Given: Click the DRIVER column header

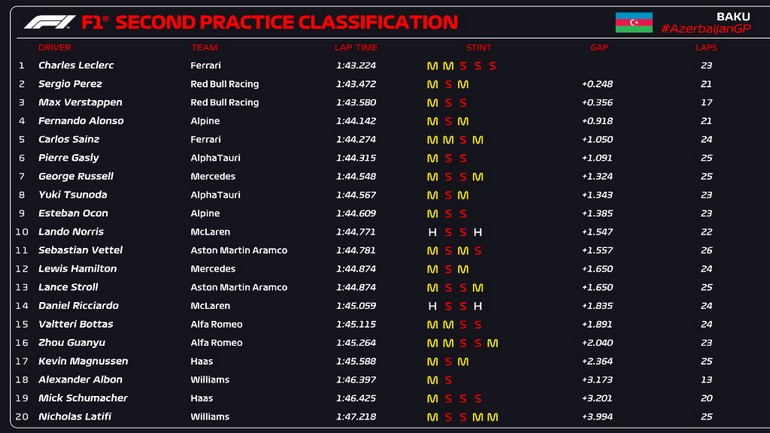Looking at the screenshot, I should [x=55, y=47].
